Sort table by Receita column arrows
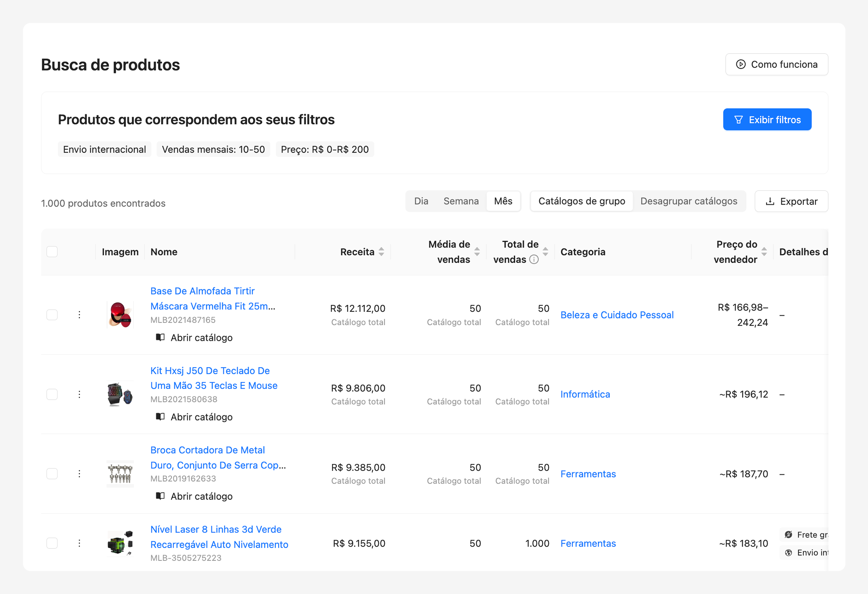Viewport: 868px width, 594px height. tap(381, 252)
